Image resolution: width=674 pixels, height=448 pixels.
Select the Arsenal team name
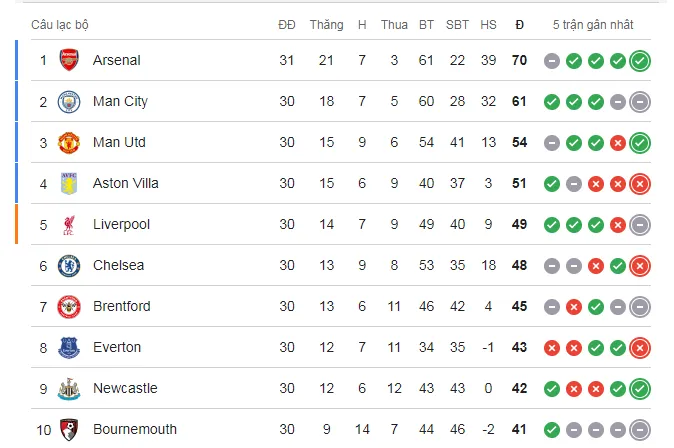click(x=116, y=60)
